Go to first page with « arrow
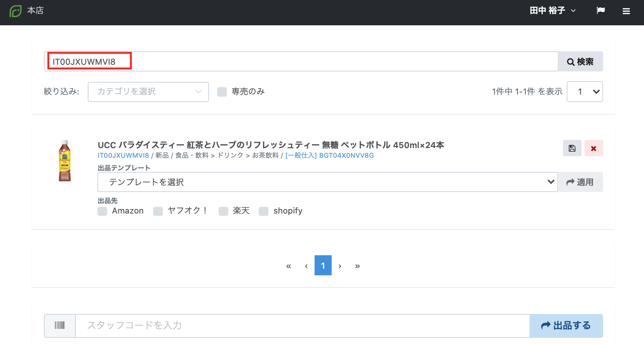The height and width of the screenshot is (346, 644). pos(289,266)
